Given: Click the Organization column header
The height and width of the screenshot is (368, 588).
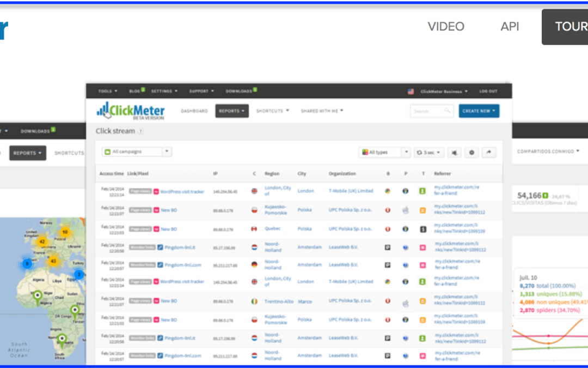Looking at the screenshot, I should [x=342, y=173].
